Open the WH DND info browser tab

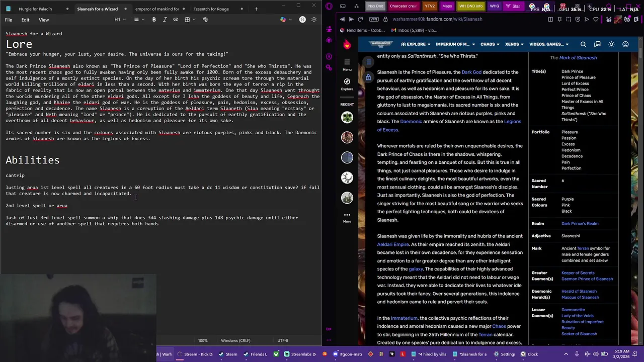(471, 6)
